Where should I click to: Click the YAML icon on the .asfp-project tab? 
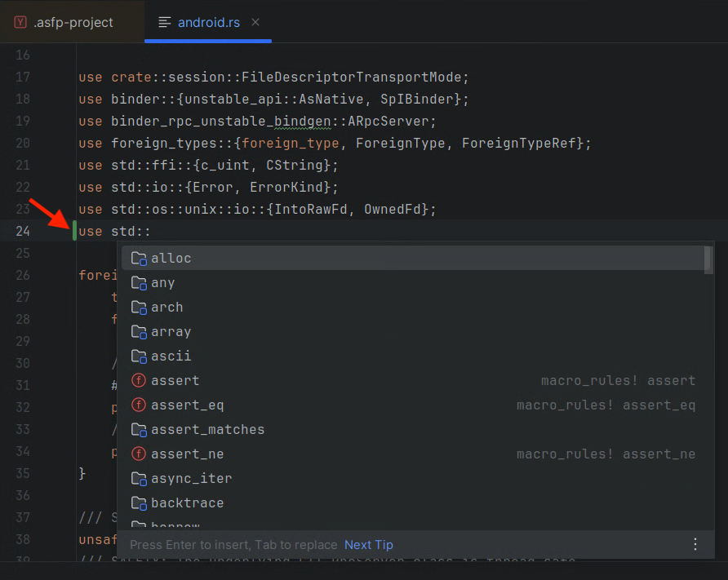tap(20, 22)
